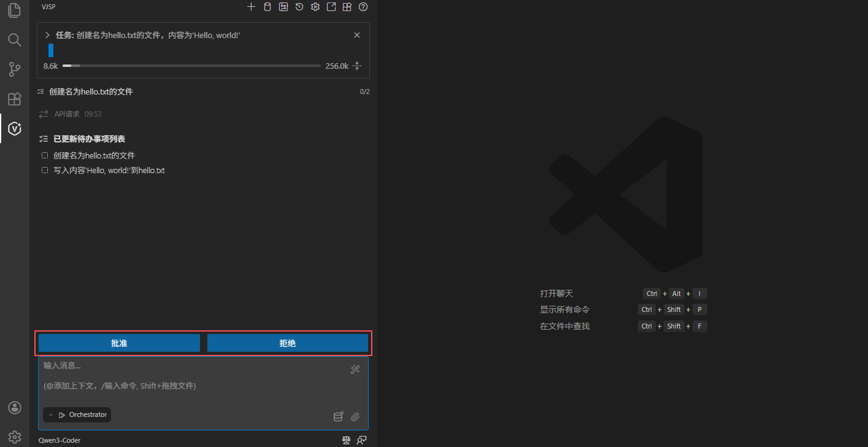The height and width of the screenshot is (447, 868).
Task: Open the Explorer view in the activity bar
Action: [x=14, y=10]
